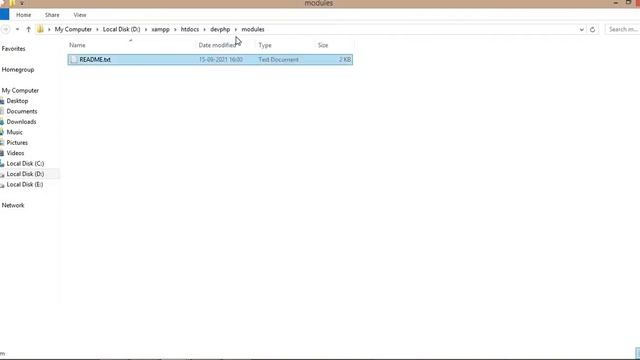
Task: Expand chevron after devphp breadcrumb
Action: pyautogui.click(x=236, y=29)
